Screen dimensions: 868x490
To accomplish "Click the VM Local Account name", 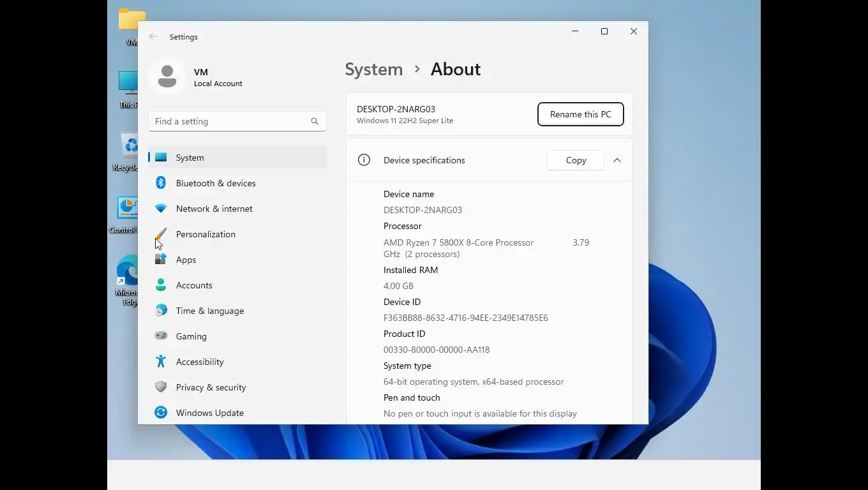I will coord(218,77).
